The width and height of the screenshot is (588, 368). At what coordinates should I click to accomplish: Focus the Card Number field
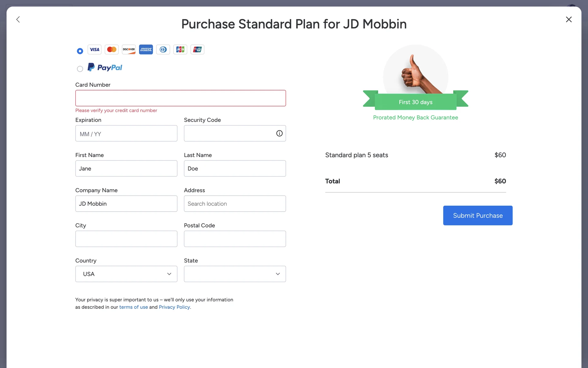(180, 98)
